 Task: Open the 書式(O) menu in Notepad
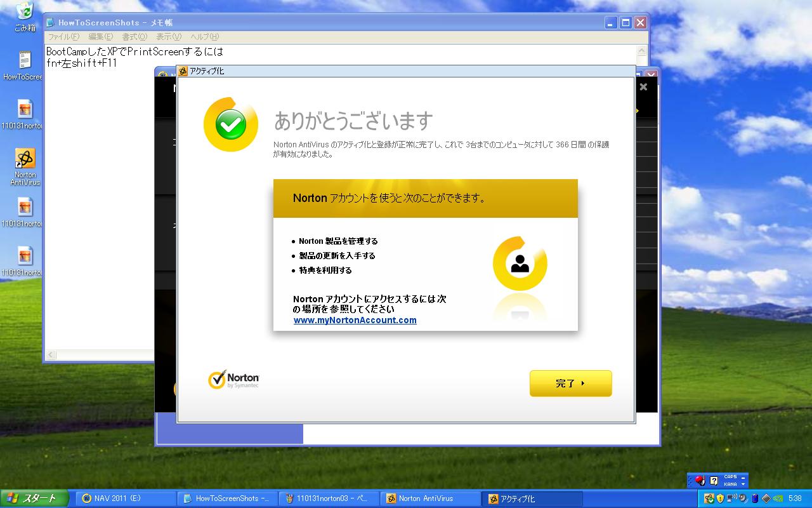tap(134, 37)
